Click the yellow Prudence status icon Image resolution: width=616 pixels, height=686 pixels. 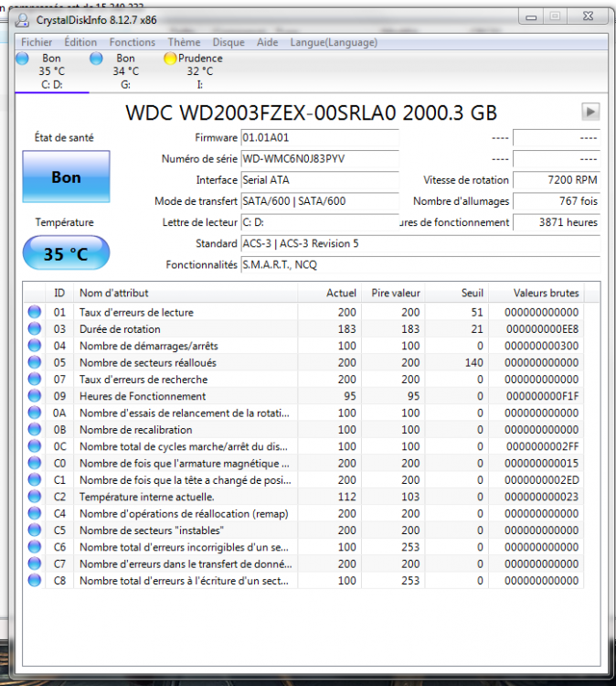[170, 59]
